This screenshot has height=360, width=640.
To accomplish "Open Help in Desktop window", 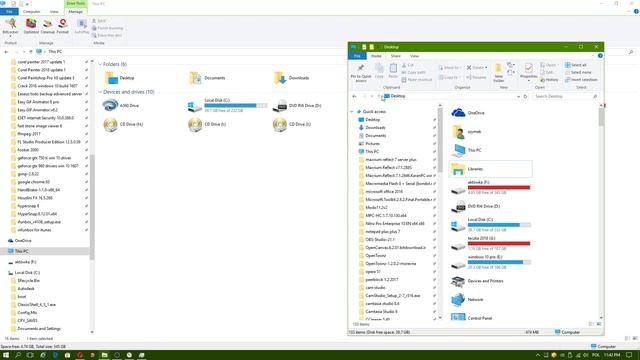I will [x=600, y=56].
